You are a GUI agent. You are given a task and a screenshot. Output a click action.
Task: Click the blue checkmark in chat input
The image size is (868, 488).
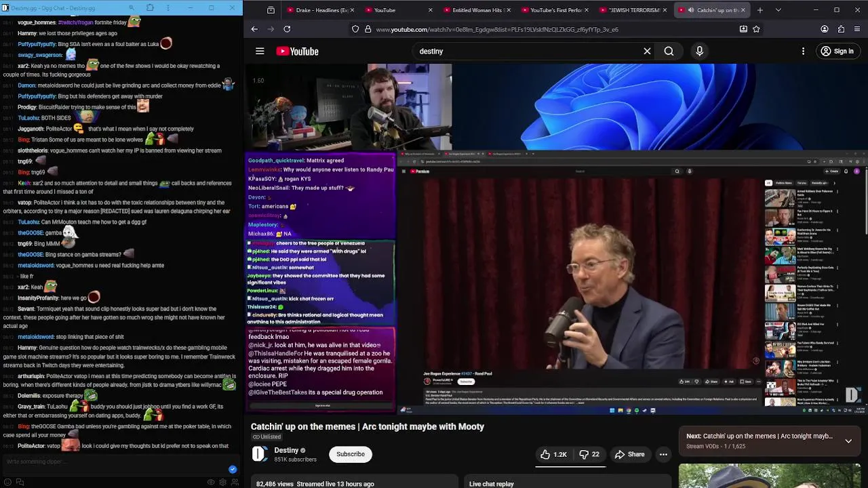point(233,469)
